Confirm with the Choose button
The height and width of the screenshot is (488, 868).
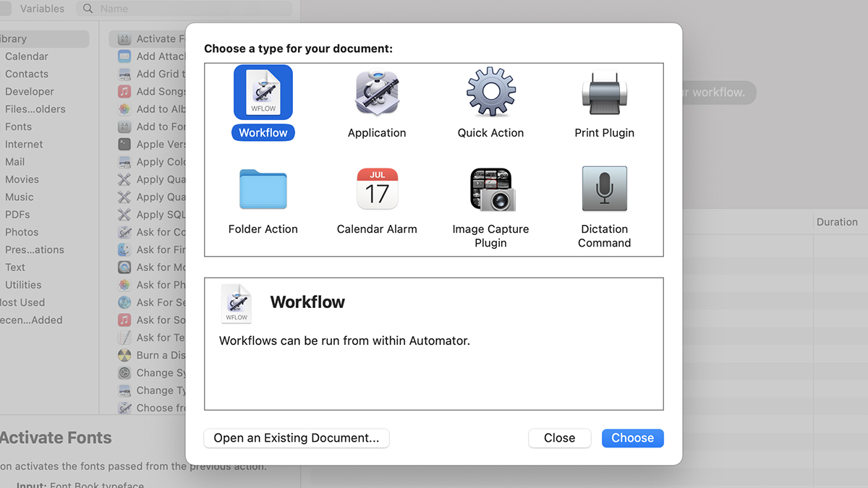633,438
